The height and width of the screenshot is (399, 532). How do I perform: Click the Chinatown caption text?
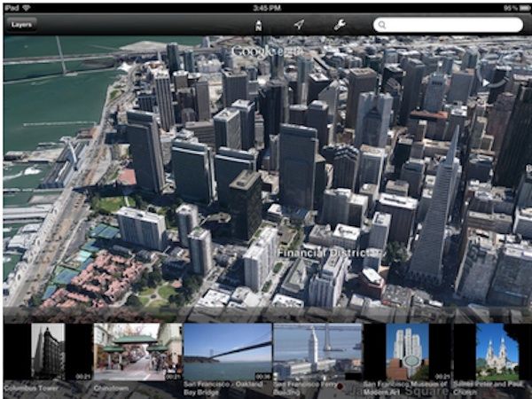point(112,387)
